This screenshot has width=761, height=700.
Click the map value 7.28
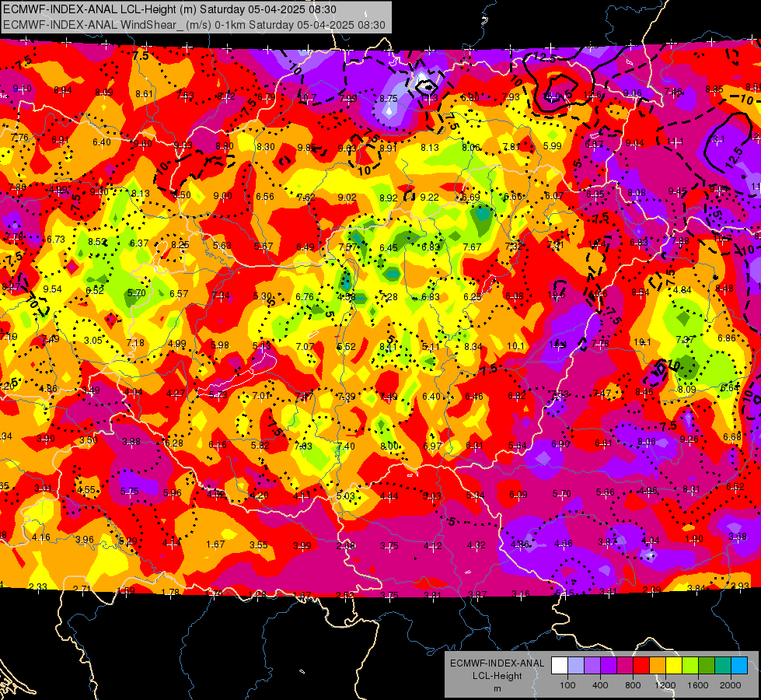coord(389,297)
